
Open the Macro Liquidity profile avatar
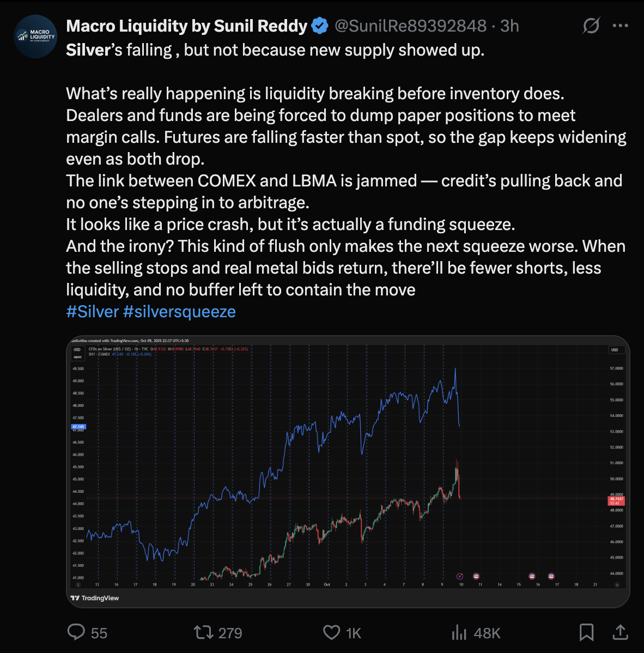35,37
